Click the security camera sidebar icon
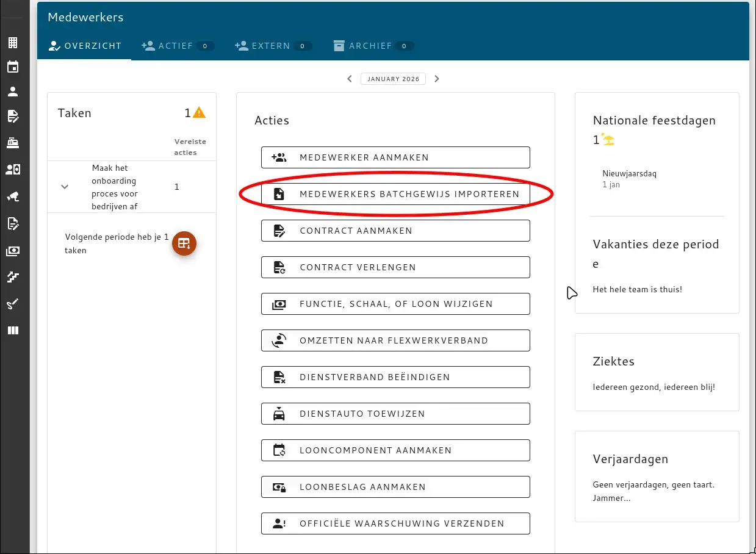 [x=13, y=196]
